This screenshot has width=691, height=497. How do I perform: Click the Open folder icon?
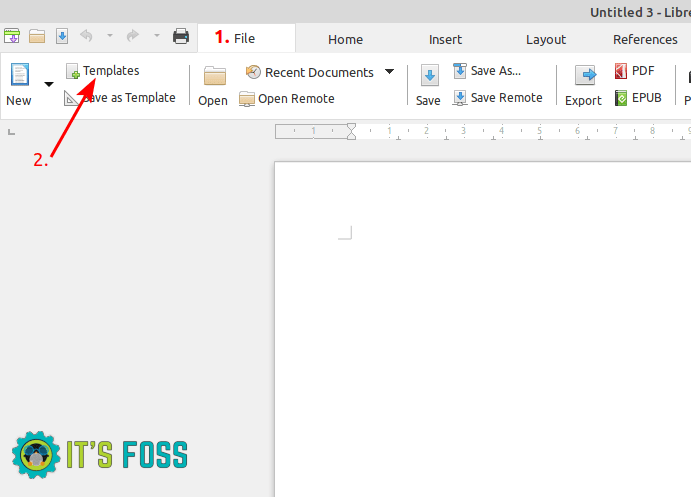coord(214,78)
